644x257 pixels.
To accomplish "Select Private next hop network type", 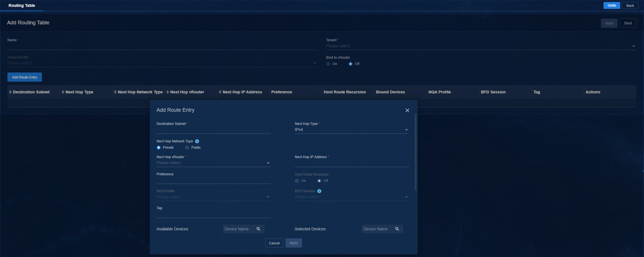I will click(x=159, y=148).
